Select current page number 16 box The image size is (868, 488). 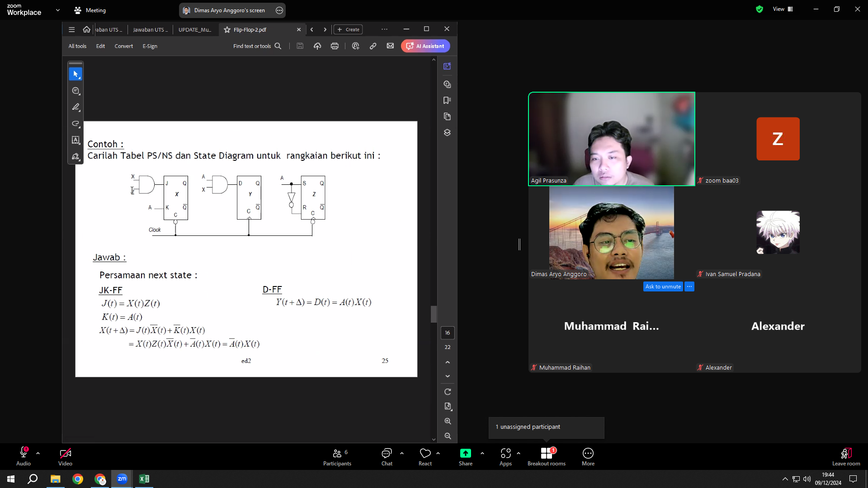tap(448, 333)
